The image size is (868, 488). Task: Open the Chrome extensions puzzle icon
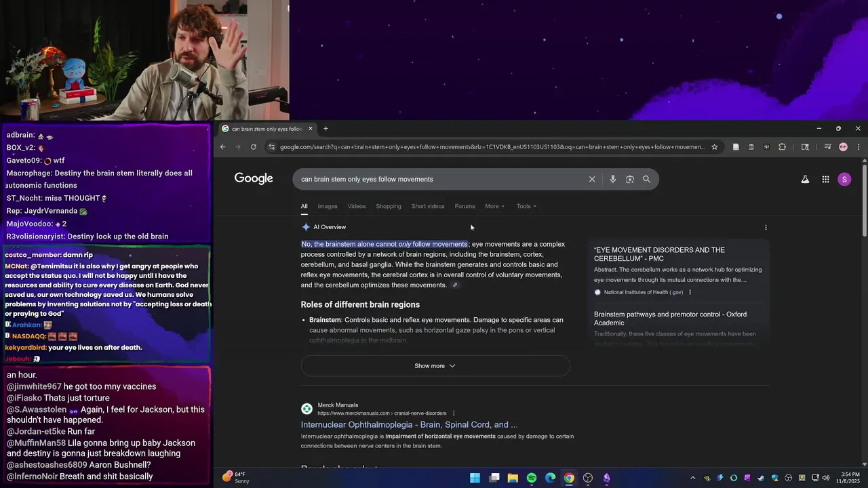[x=782, y=147]
